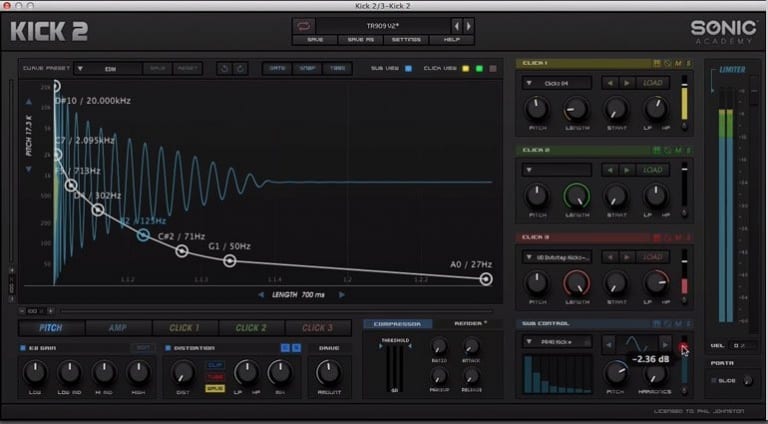This screenshot has height=424, width=768.
Task: Toggle the EQ Gain enable checkbox
Action: pyautogui.click(x=23, y=347)
